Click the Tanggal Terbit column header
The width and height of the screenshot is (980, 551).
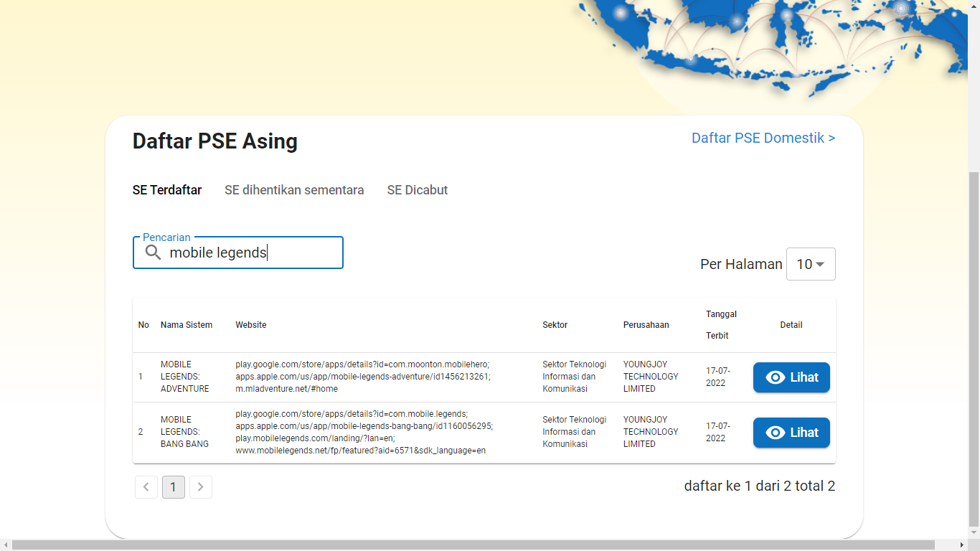click(x=721, y=325)
